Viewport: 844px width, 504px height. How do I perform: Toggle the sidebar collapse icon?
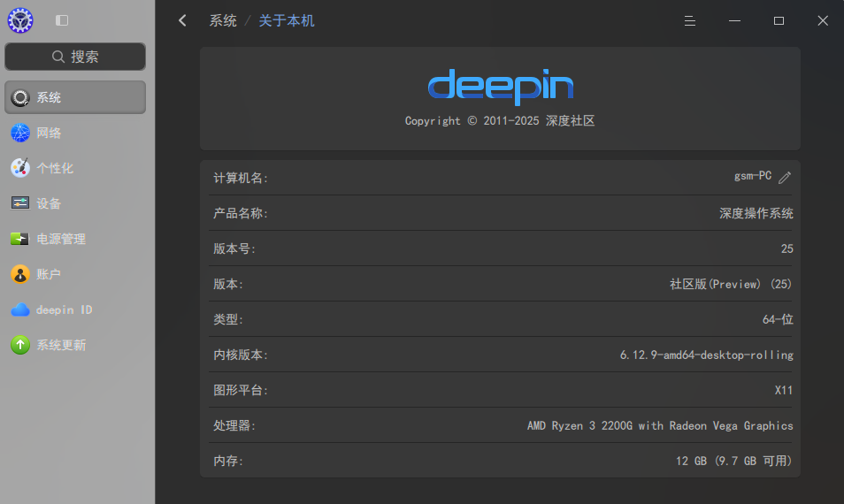click(62, 20)
